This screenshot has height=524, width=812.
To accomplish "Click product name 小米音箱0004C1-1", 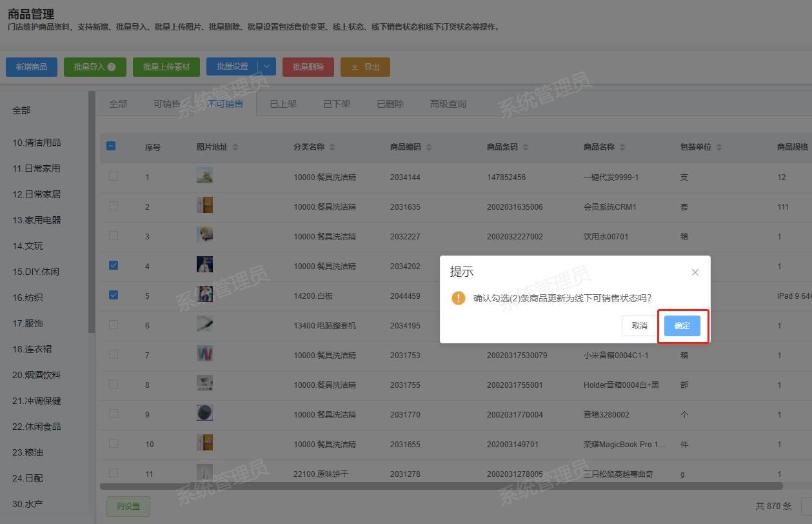I will [x=616, y=355].
